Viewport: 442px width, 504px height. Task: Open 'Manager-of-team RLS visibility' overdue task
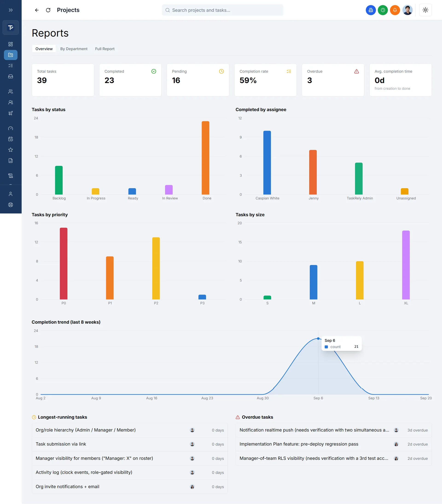[334, 458]
